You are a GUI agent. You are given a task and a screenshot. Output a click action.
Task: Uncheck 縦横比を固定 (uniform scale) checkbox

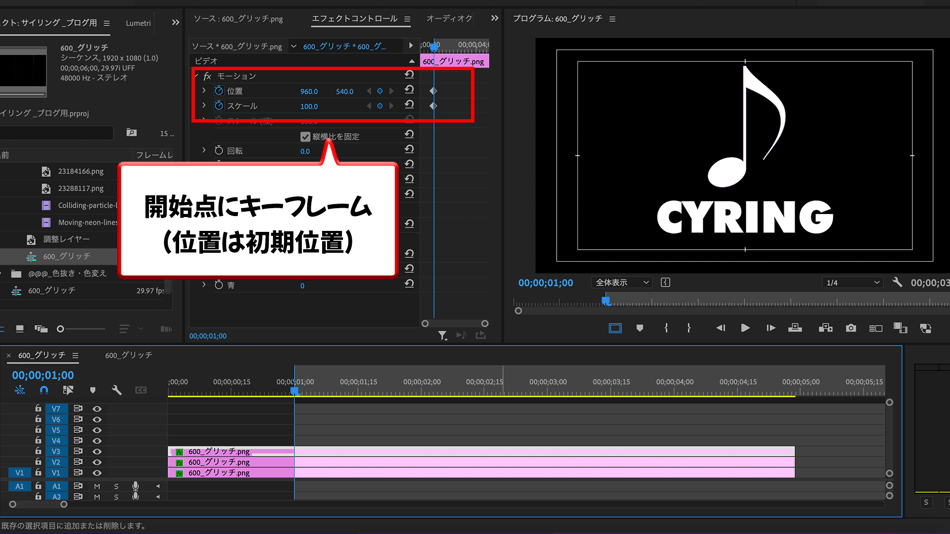305,137
